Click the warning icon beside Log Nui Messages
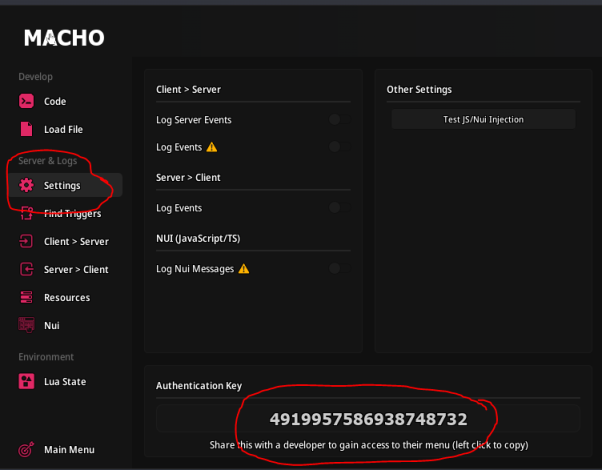The height and width of the screenshot is (470, 602). [x=244, y=269]
